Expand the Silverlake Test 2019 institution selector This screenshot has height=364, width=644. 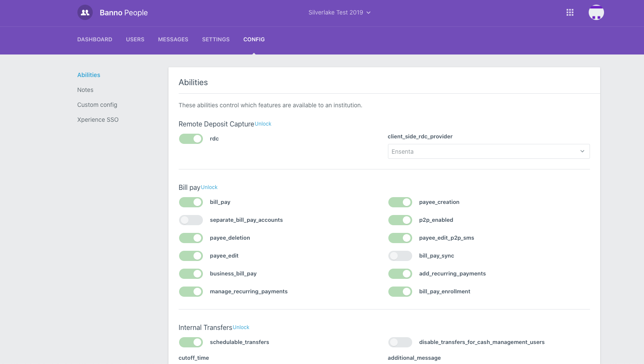click(x=339, y=13)
